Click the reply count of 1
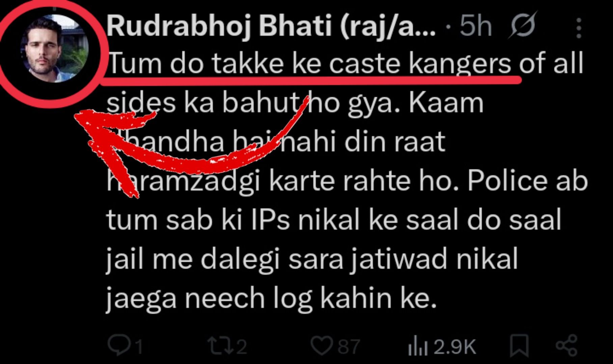The height and width of the screenshot is (364, 613). coord(138,347)
